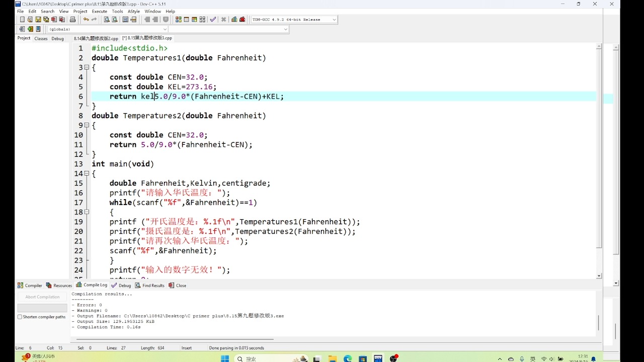Click the Replace toolbar icon
Screen dimensions: 644x362
115,20
